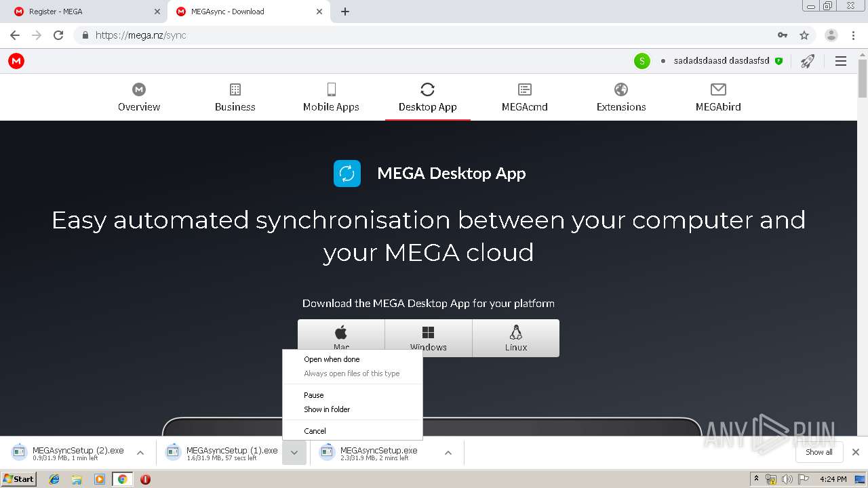Screen dimensions: 868x488
Task: Open Internet Explorer from the taskbar
Action: pos(54,479)
